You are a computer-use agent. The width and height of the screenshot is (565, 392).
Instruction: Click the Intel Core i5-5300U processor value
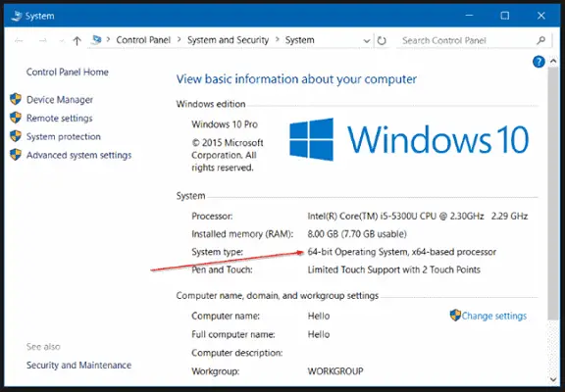[418, 216]
